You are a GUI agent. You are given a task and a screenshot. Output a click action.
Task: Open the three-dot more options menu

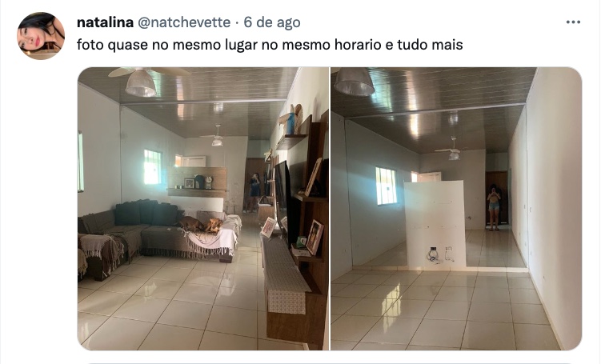(x=573, y=22)
